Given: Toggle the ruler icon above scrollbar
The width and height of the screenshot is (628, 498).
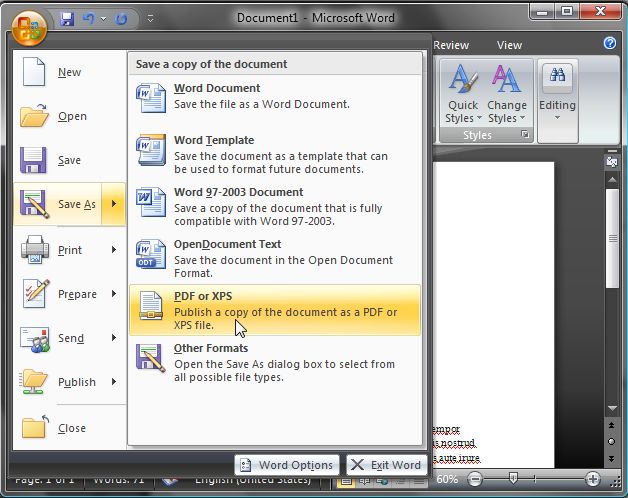Looking at the screenshot, I should click(612, 161).
